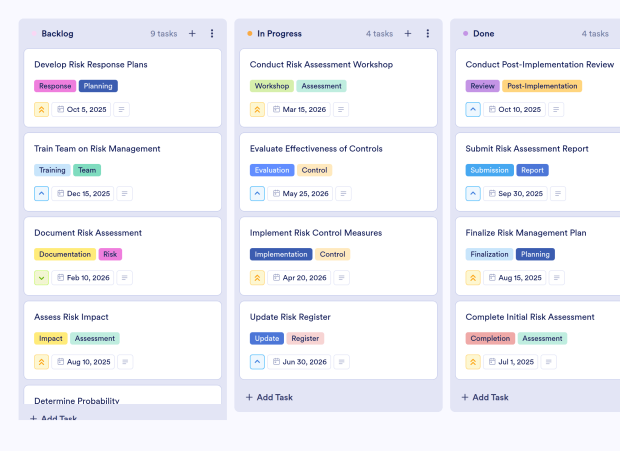Open the Oct 5, 2025 due date picker
This screenshot has width=620, height=451.
[x=81, y=109]
